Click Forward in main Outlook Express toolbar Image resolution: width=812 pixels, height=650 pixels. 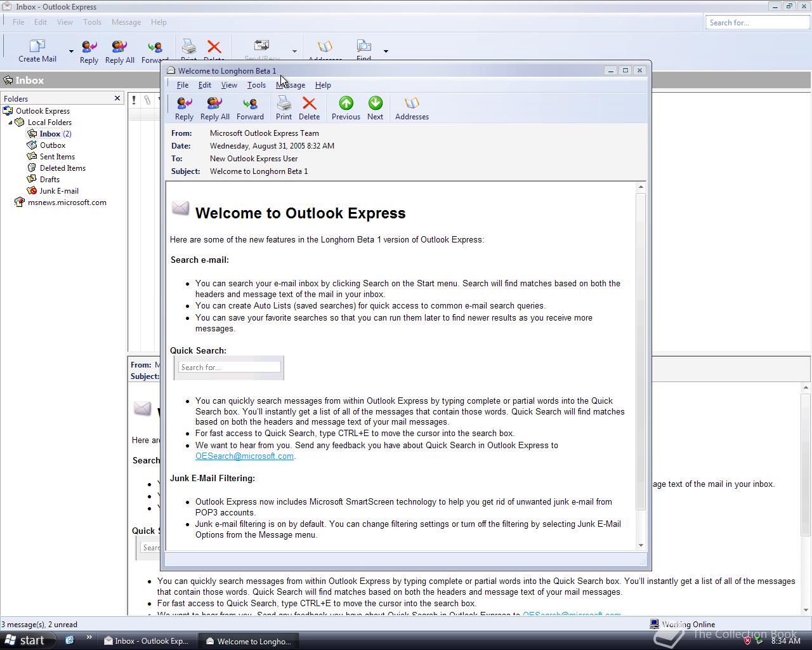[154, 52]
